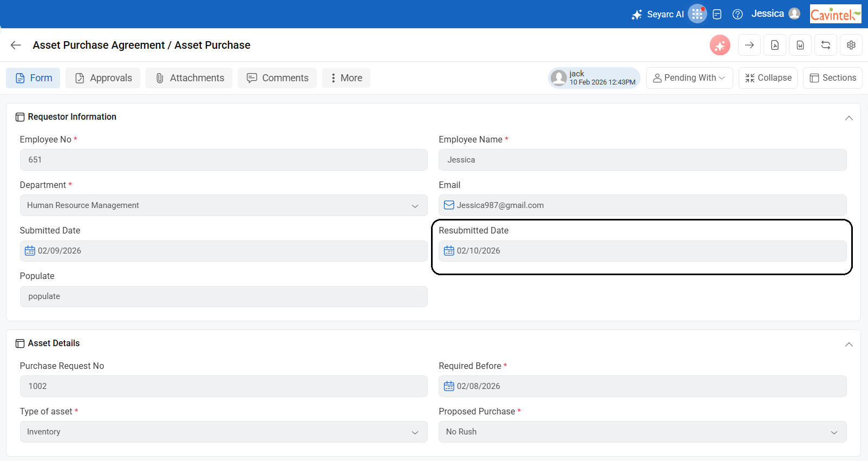Collapse the Asset Details section chevron
868x461 pixels.
(x=849, y=344)
